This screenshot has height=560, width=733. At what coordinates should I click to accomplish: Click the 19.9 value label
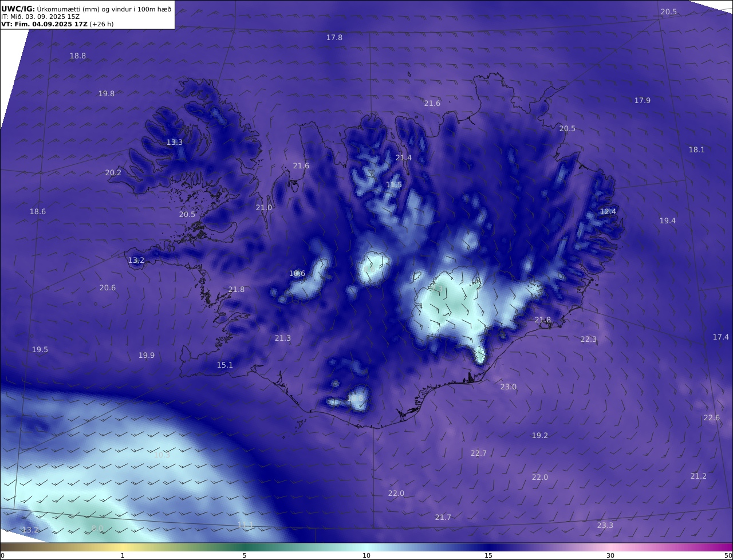[x=147, y=356]
